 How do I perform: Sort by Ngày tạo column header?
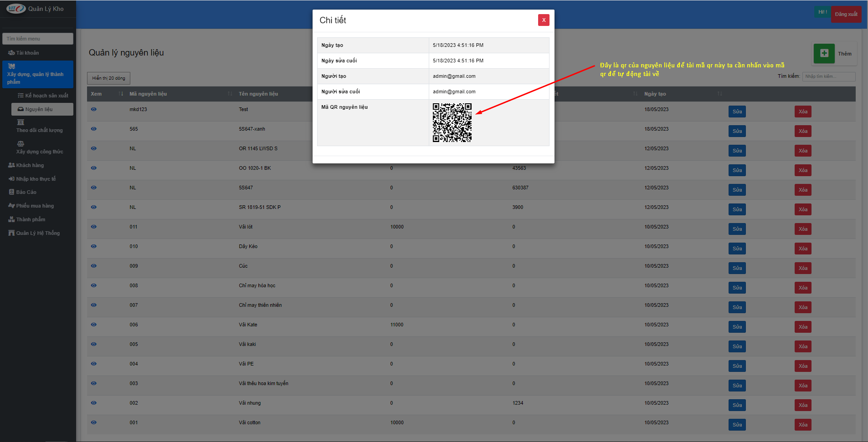(x=683, y=94)
